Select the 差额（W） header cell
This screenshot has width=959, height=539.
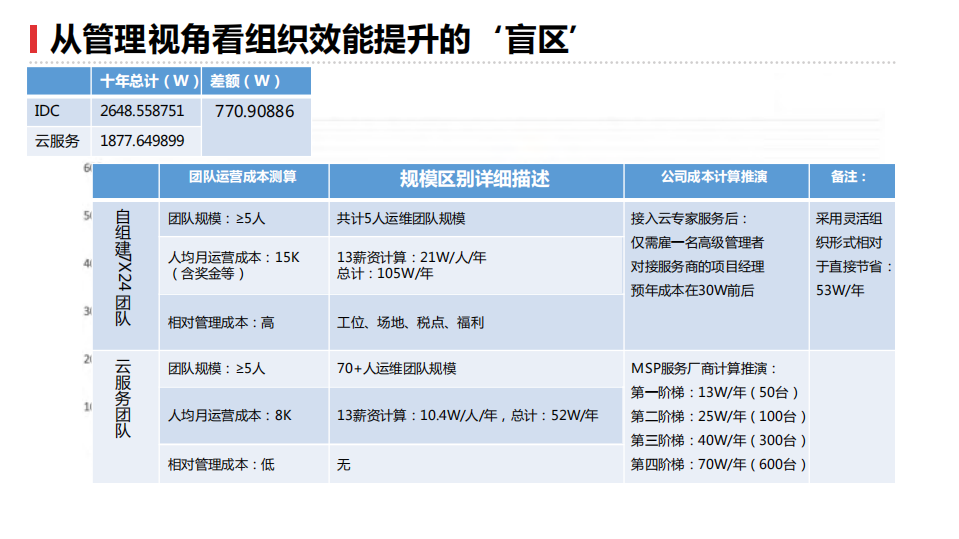coord(256,81)
